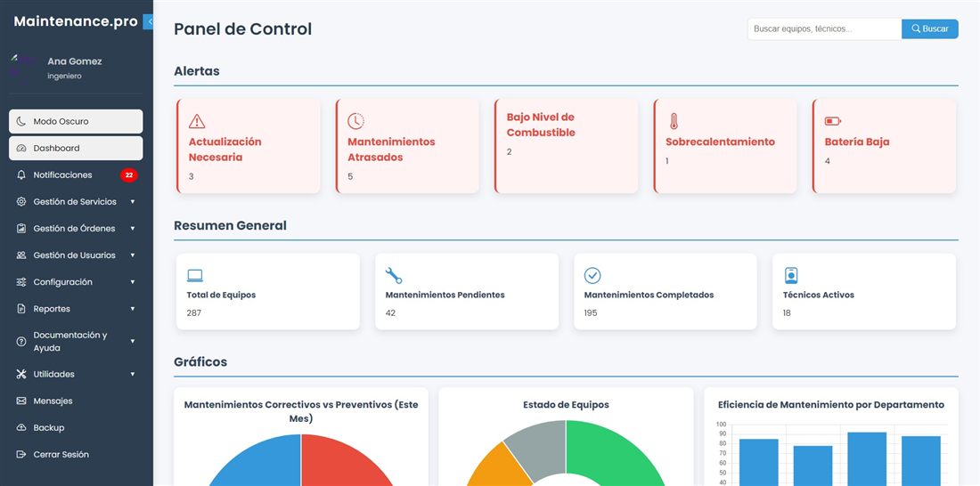980x486 pixels.
Task: Click the Documentación y Ayuda question icon
Action: [21, 341]
